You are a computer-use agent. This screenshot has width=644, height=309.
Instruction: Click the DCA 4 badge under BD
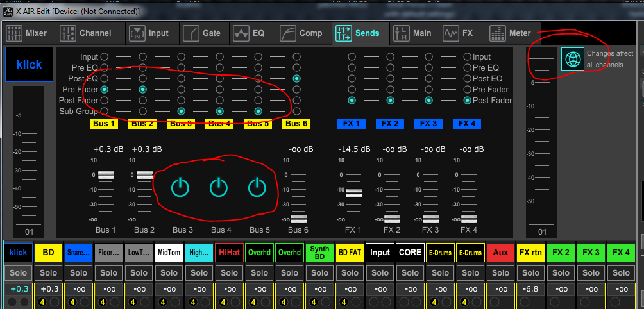click(42, 303)
